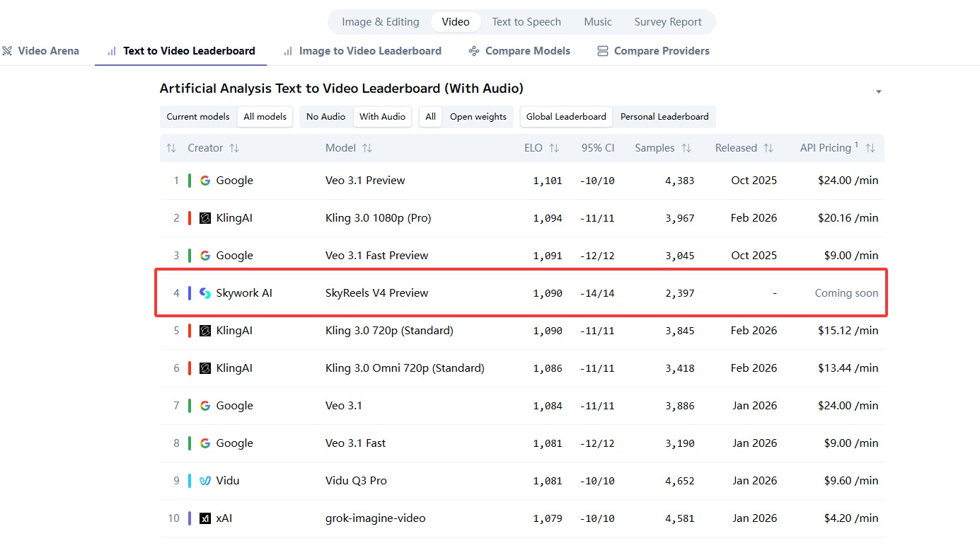
Task: Expand the leaderboard title dropdown arrow
Action: click(879, 92)
